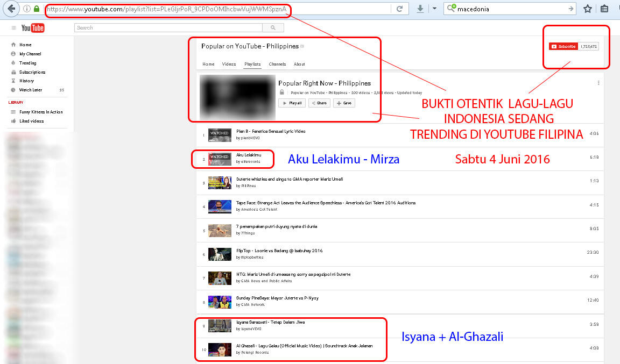Click Watch Later clock icon
Viewport: 620px width, 364px height.
(13, 90)
